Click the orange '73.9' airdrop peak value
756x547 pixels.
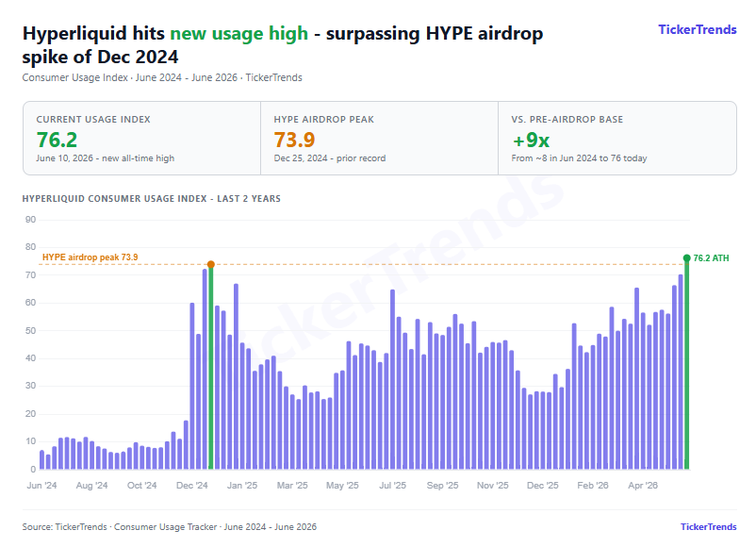click(x=294, y=140)
